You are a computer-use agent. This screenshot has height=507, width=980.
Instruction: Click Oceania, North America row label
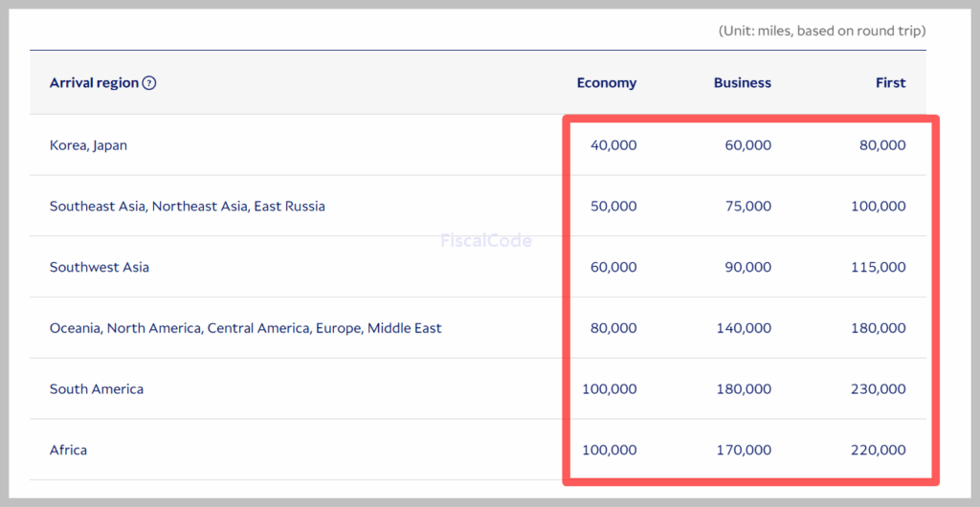(x=245, y=328)
